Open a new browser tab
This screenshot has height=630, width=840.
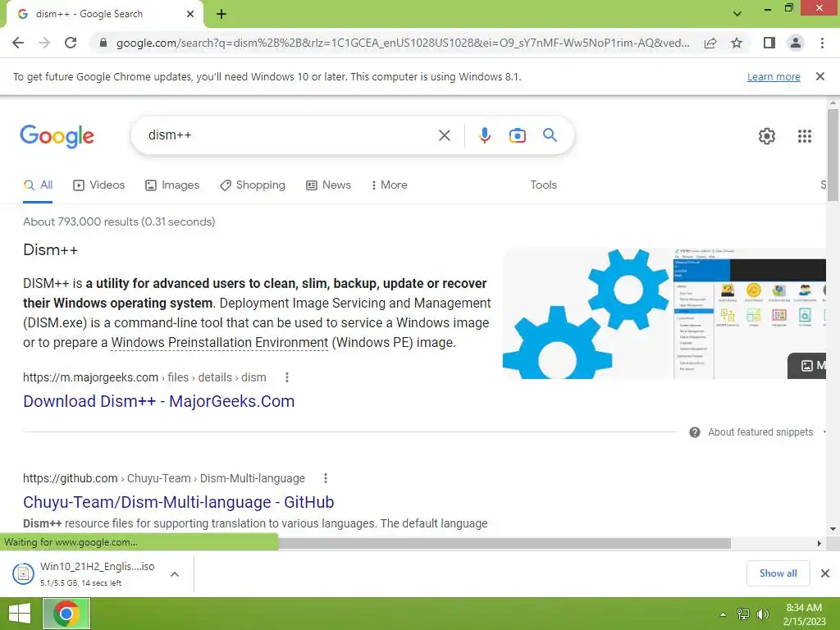(221, 15)
